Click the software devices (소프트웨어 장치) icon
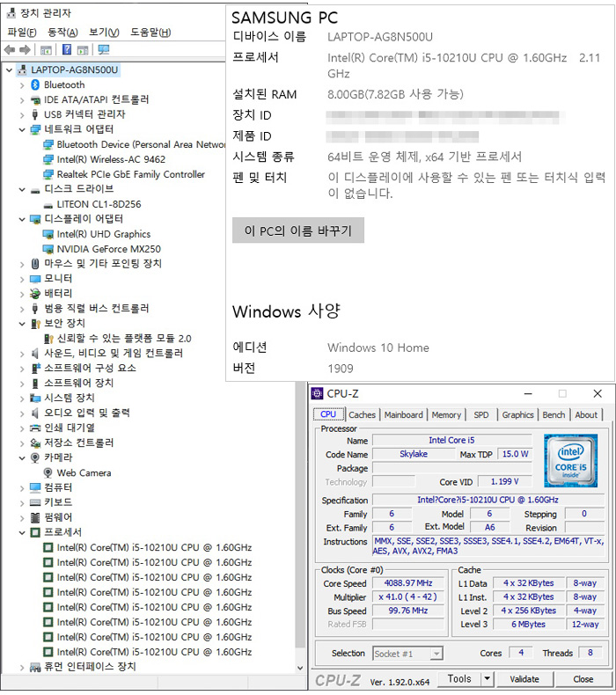The height and width of the screenshot is (695, 616). (x=35, y=384)
